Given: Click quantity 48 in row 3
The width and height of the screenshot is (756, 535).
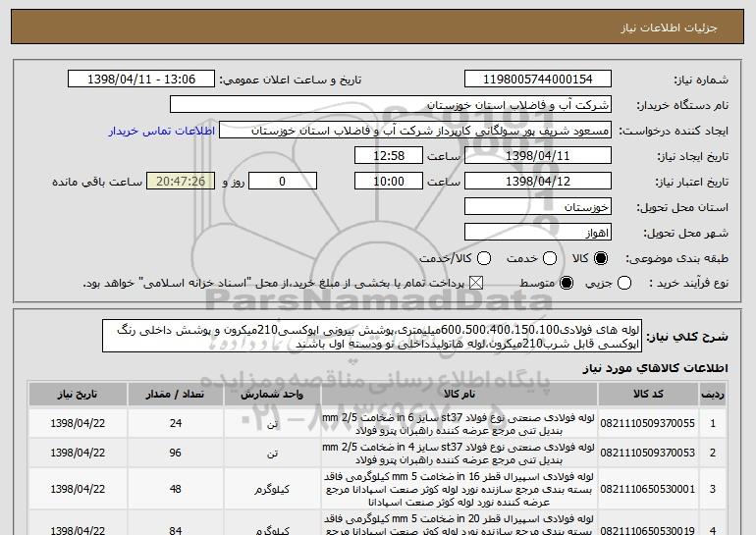Looking at the screenshot, I should 176,489.
